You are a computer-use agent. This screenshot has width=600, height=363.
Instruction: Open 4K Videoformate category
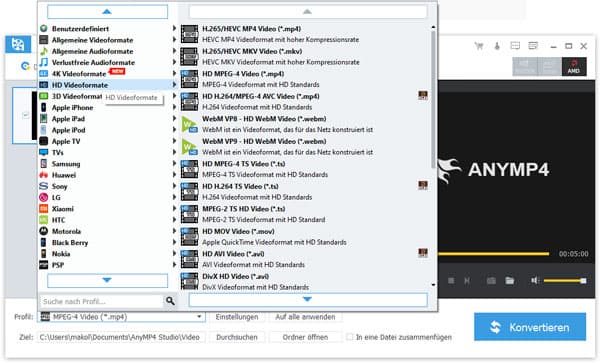coord(107,73)
